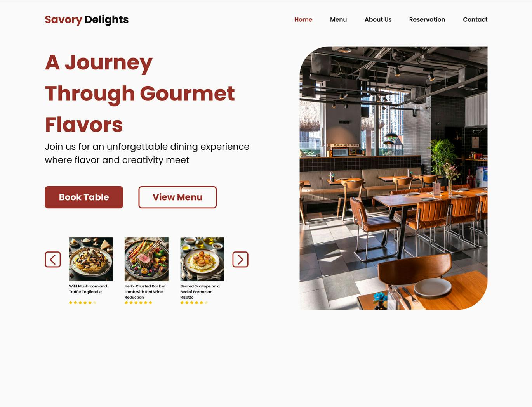Click the Rack of Lamb star rating
Viewport: 532px width, 407px height.
pyautogui.click(x=138, y=303)
